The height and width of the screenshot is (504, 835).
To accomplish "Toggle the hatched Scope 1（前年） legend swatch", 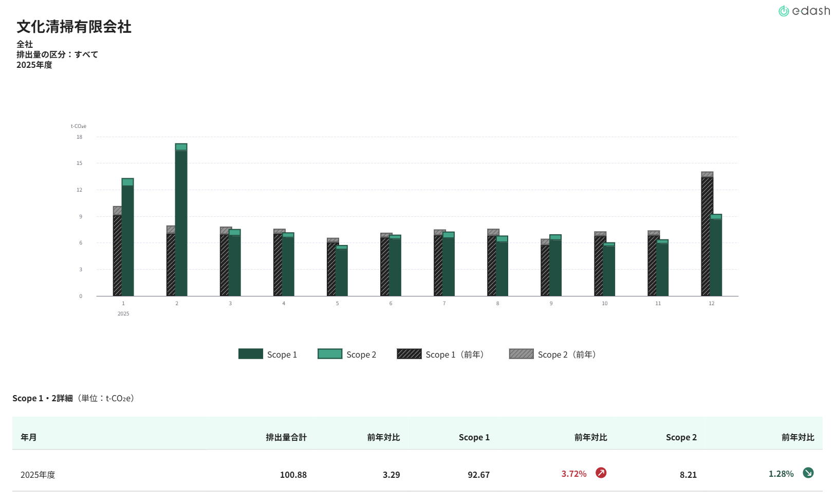I will click(409, 354).
